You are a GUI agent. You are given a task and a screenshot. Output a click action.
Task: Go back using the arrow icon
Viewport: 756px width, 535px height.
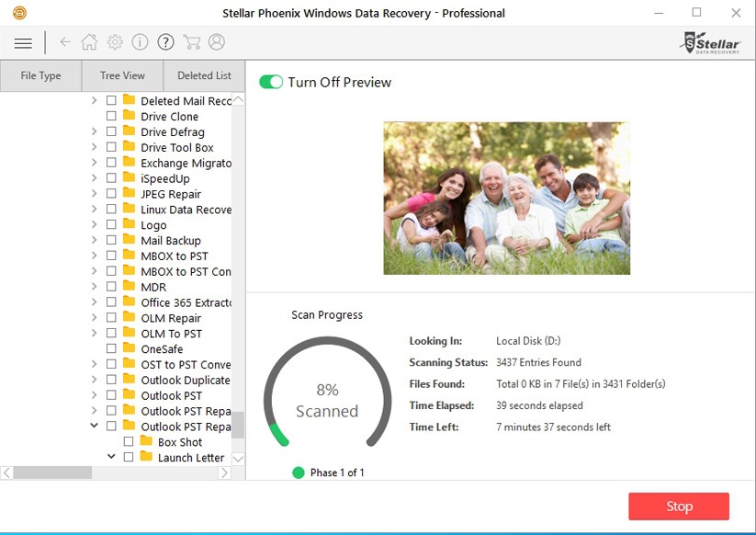(x=65, y=42)
